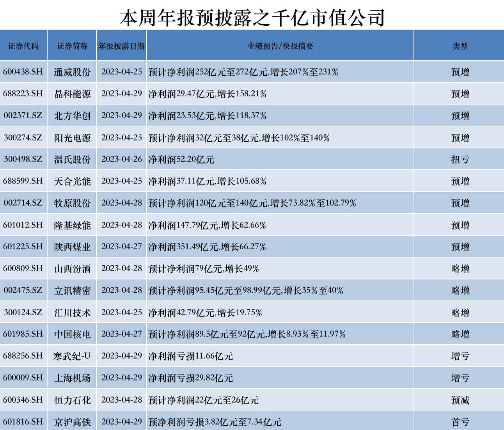Select company name 阳光电源

[72, 138]
